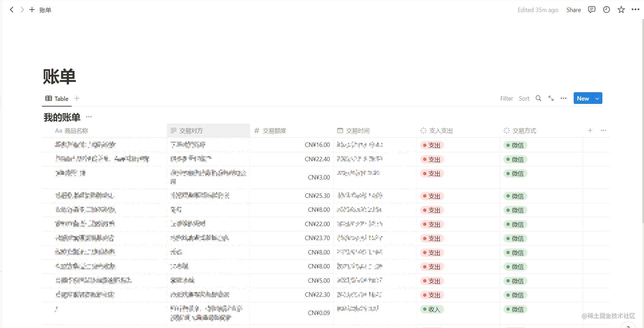Select CN¥22.30 amount cell

click(x=292, y=295)
